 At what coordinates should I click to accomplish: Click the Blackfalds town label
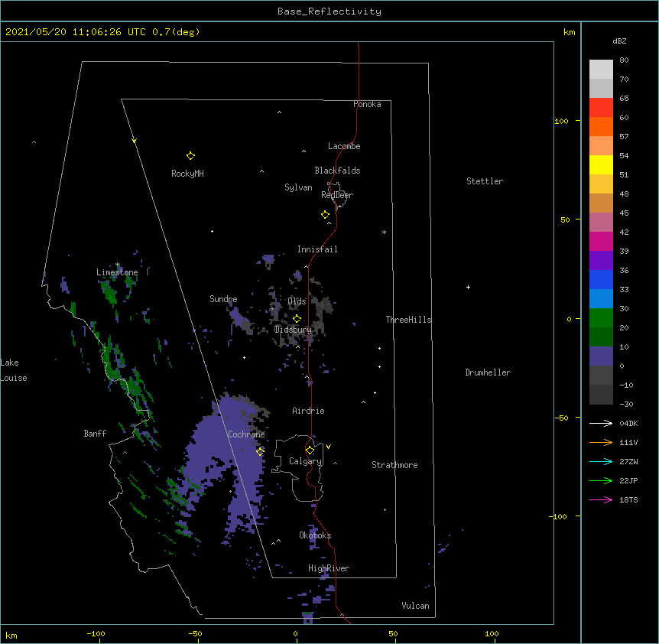(x=337, y=171)
